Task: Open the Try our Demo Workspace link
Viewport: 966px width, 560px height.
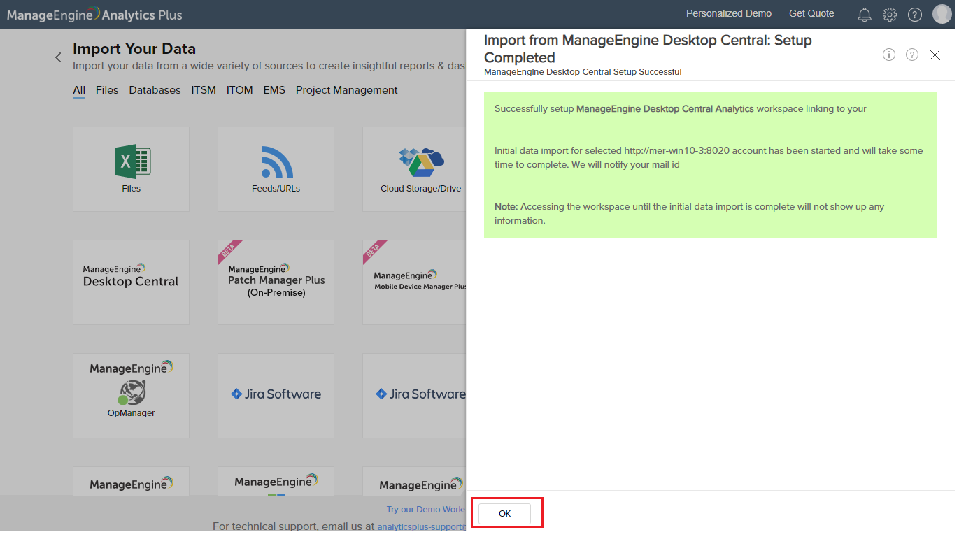Action: pos(426,510)
